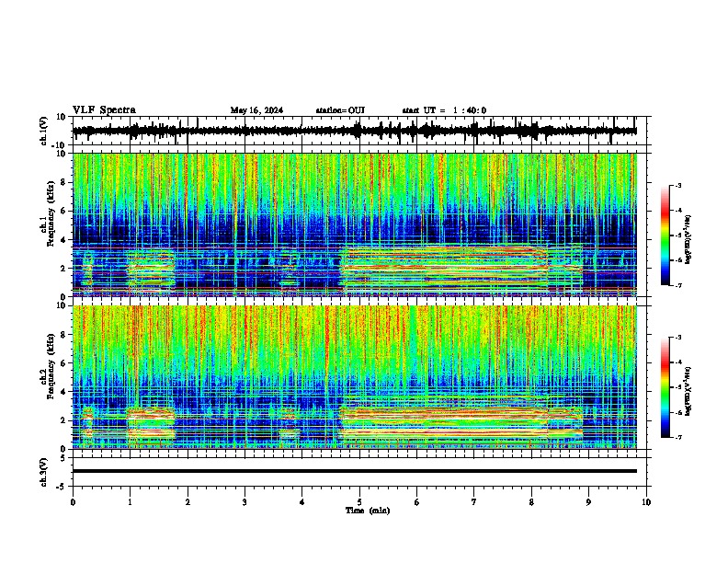728x563 pixels.
Task: Click the time axis tick label '8'
Action: pyautogui.click(x=531, y=502)
